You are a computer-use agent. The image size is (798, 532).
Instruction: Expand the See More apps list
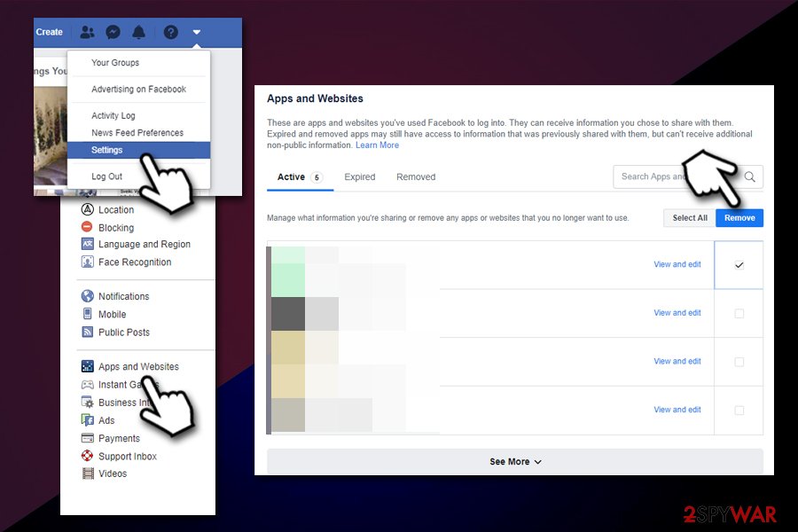pyautogui.click(x=515, y=461)
